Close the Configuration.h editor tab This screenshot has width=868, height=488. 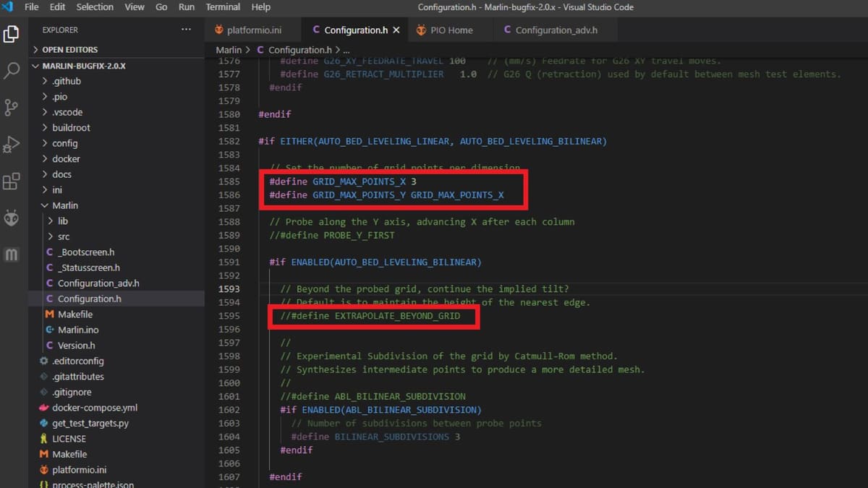pyautogui.click(x=396, y=30)
